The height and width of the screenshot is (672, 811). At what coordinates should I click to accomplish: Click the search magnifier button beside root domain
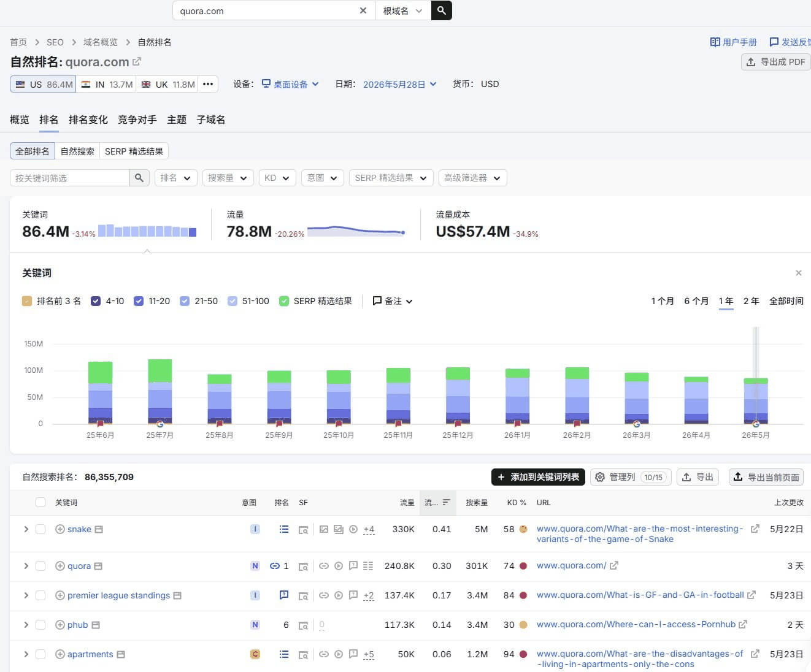click(442, 10)
